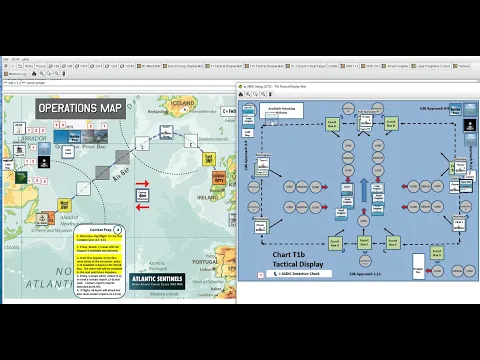Image resolution: width=480 pixels, height=360 pixels.
Task: Click camera icon in Tactical Display window toolbar
Action: tap(241, 94)
